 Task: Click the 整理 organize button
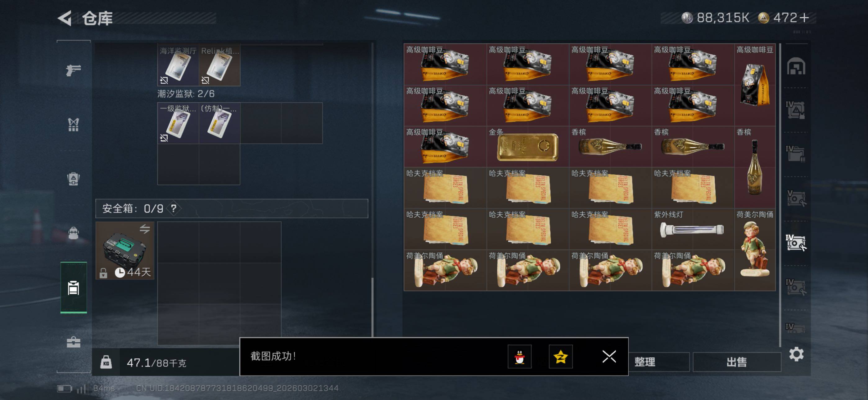coord(644,362)
